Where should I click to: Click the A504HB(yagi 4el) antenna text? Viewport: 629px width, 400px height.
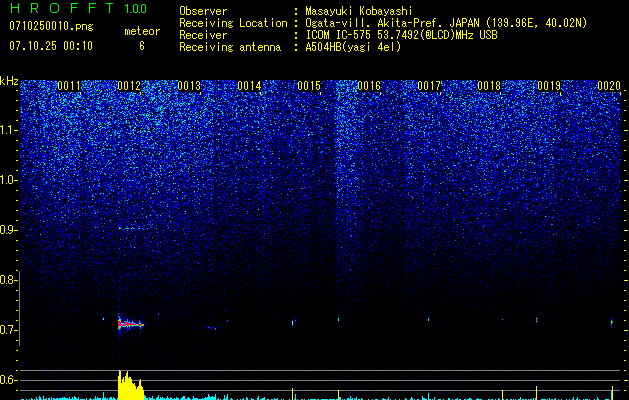pos(353,47)
